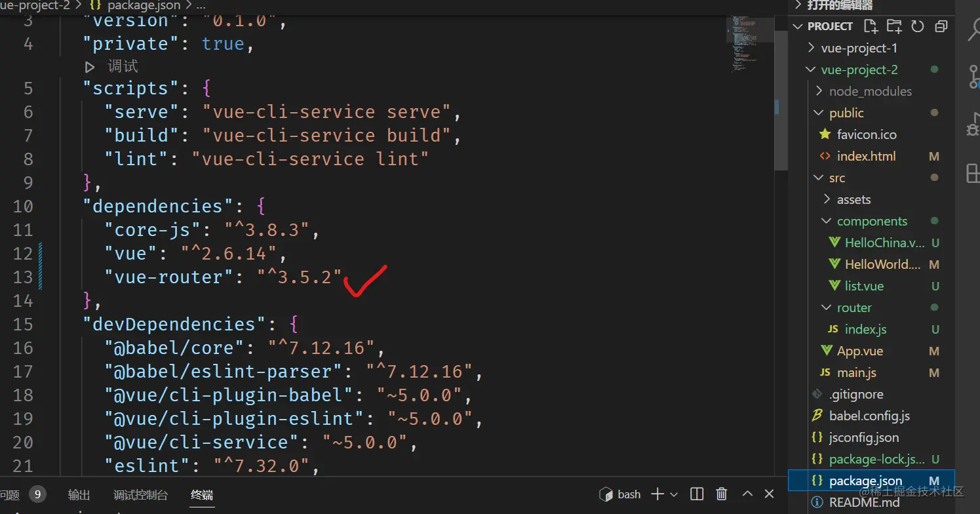Click Vue icon beside list.vue
The image size is (980, 514).
[834, 286]
